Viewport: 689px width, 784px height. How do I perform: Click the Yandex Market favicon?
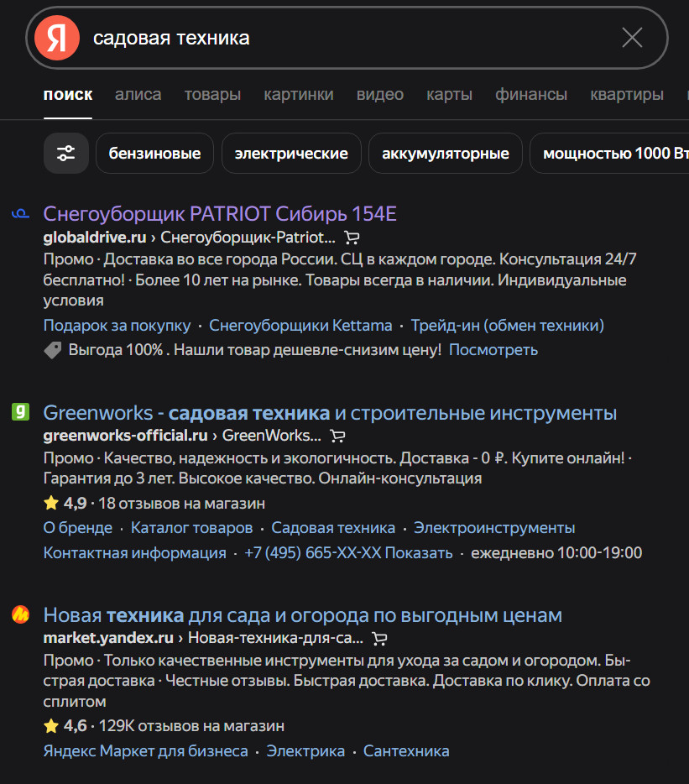pyautogui.click(x=20, y=614)
